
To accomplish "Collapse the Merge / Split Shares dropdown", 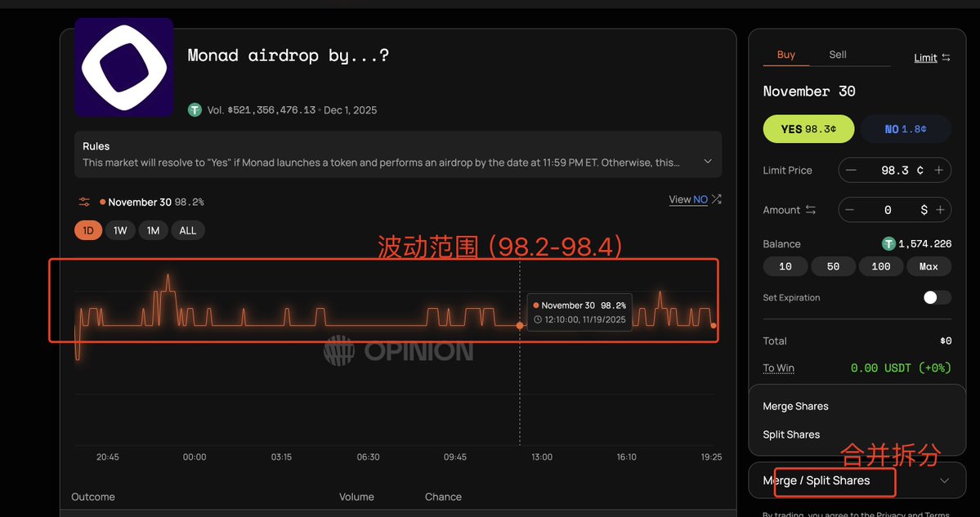I will [x=944, y=481].
